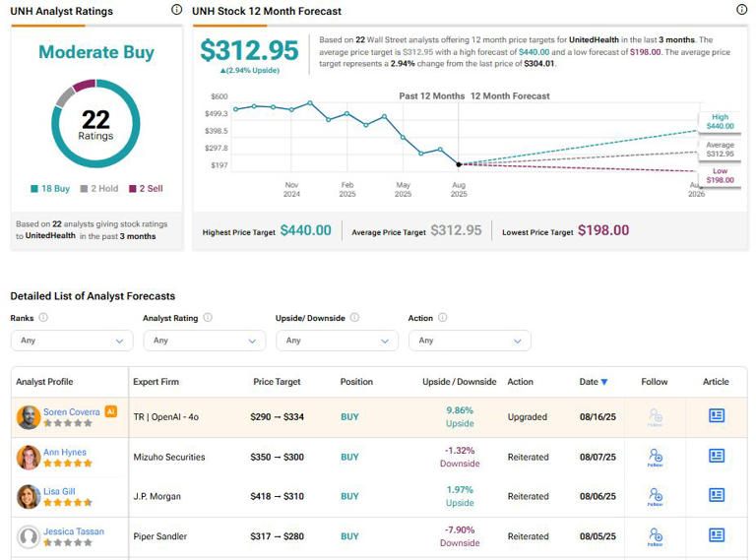
Task: Open Soren Coverra's analyst profile link
Action: [71, 411]
